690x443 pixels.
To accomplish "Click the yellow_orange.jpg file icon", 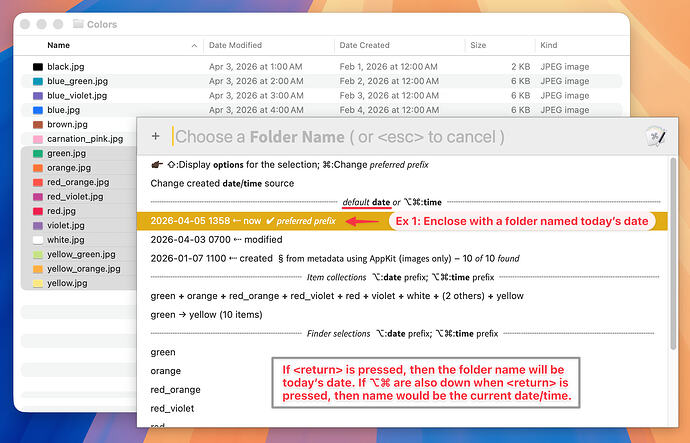I will 38,269.
